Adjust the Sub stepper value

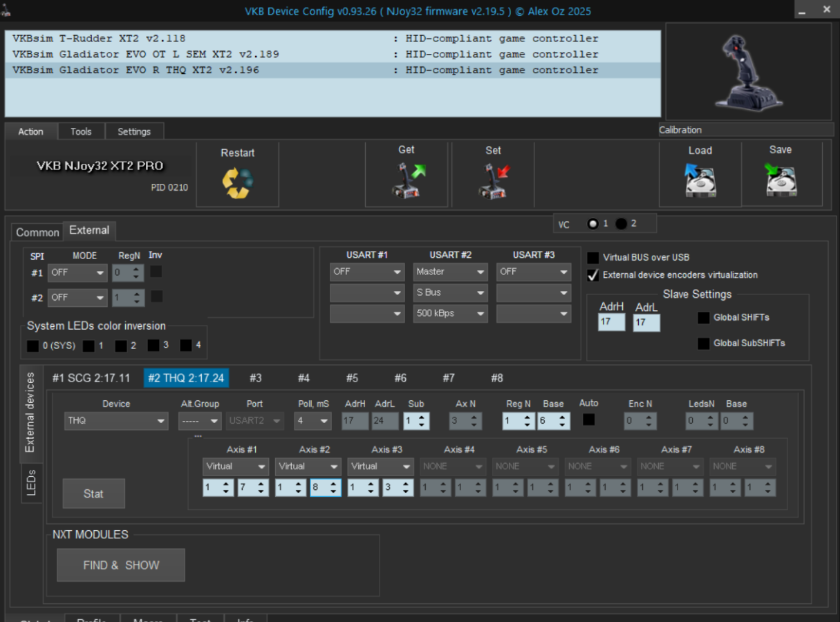416,421
